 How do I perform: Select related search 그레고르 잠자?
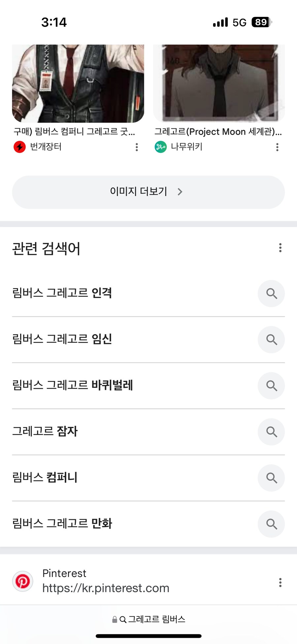pos(45,431)
